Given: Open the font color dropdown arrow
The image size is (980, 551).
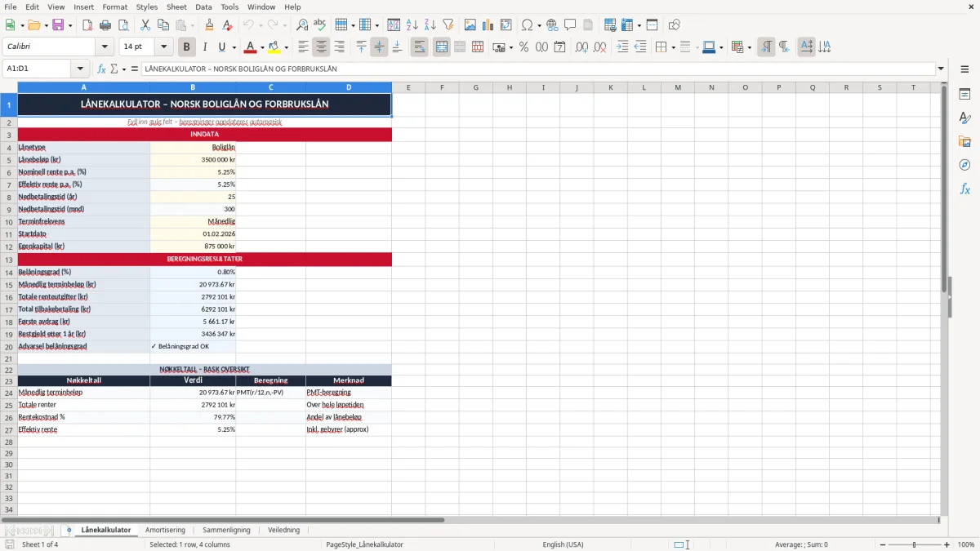Looking at the screenshot, I should point(262,47).
